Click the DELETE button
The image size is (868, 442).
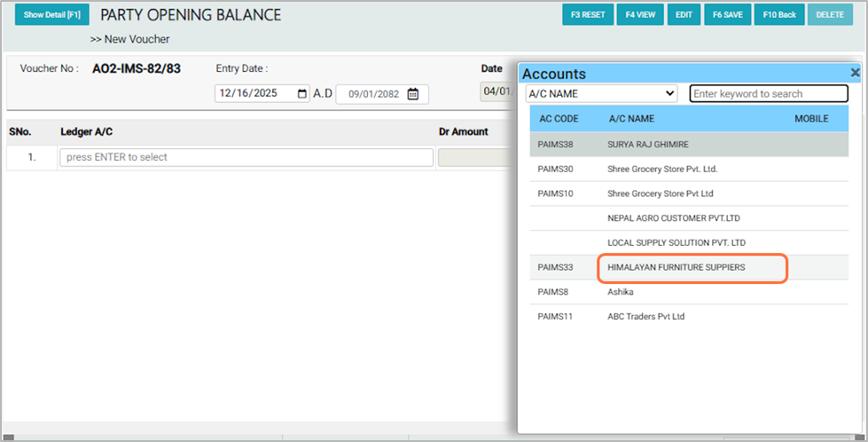click(830, 15)
